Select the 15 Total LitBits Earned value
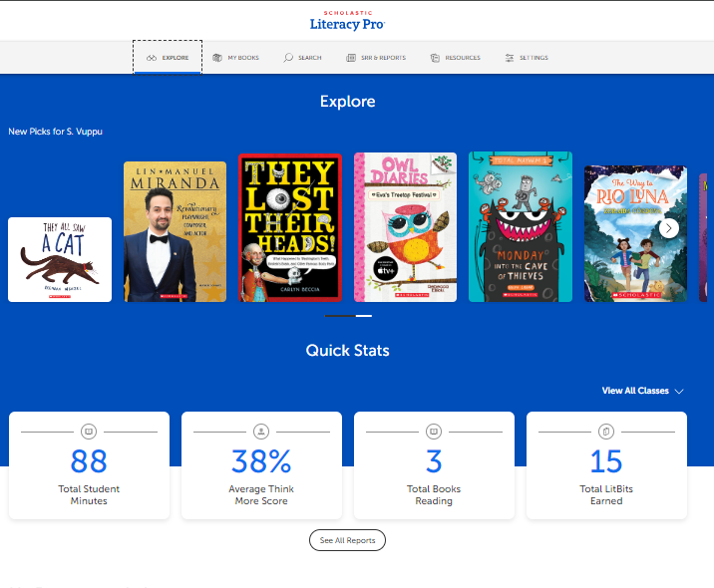The width and height of the screenshot is (714, 588). pos(606,461)
